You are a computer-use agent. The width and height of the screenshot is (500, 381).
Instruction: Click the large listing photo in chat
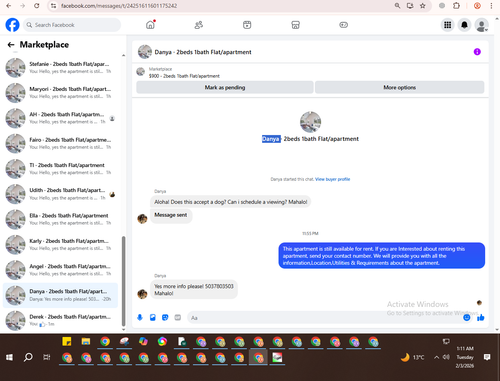[x=310, y=122]
